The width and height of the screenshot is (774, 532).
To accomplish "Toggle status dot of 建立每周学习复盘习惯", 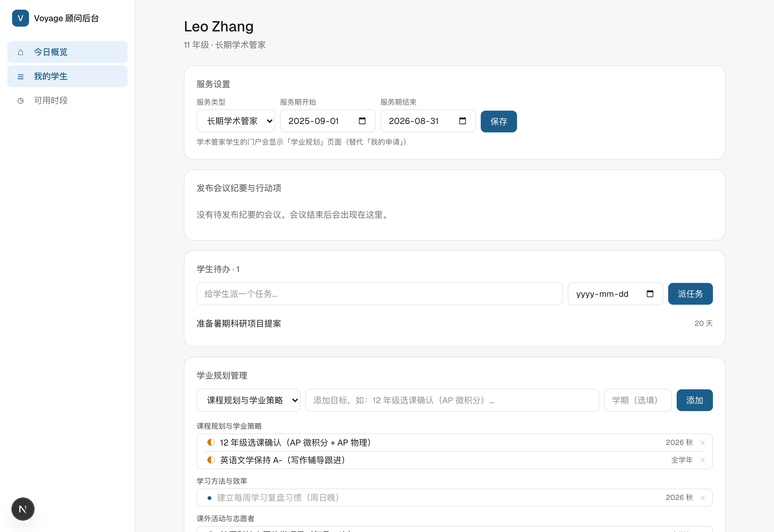I will click(209, 498).
